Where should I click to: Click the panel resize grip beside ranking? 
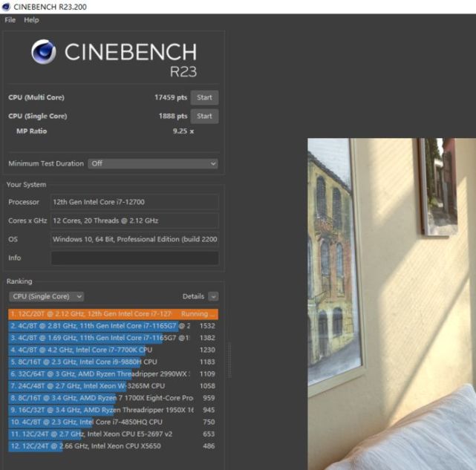click(229, 360)
